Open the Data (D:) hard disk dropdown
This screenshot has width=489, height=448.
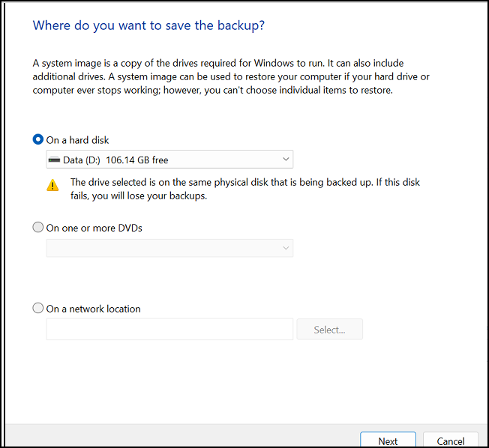[169, 160]
